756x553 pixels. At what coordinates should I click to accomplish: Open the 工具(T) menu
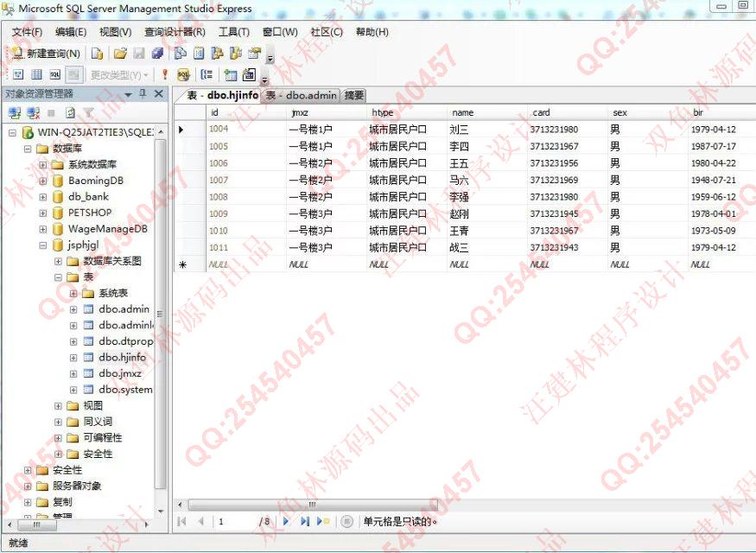point(234,32)
